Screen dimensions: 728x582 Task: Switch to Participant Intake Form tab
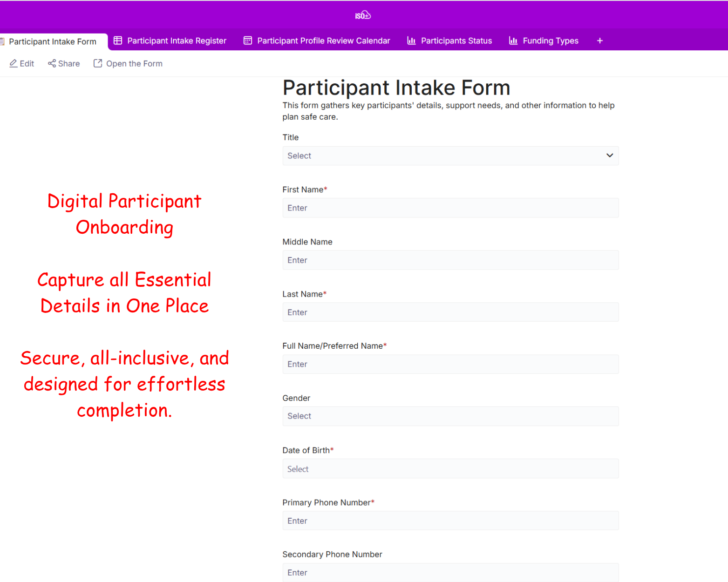pos(53,41)
